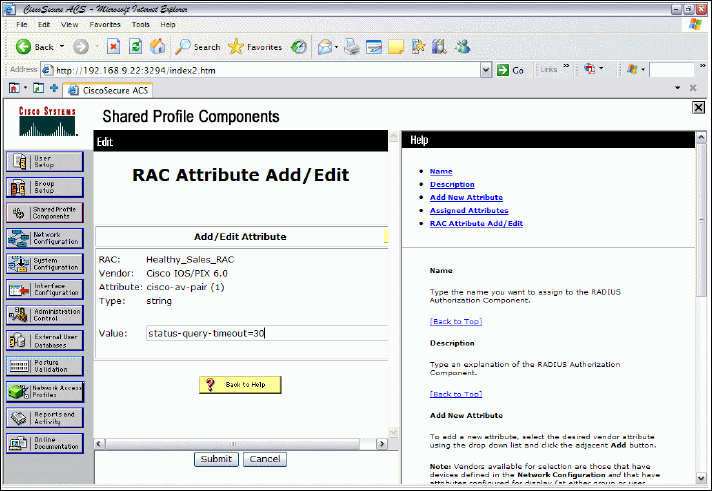Image resolution: width=712 pixels, height=491 pixels.
Task: Click the Value text field
Action: tap(265, 333)
